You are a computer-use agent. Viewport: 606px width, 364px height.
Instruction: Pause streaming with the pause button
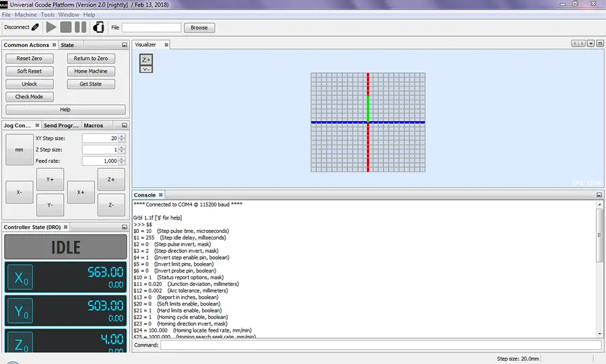[80, 28]
